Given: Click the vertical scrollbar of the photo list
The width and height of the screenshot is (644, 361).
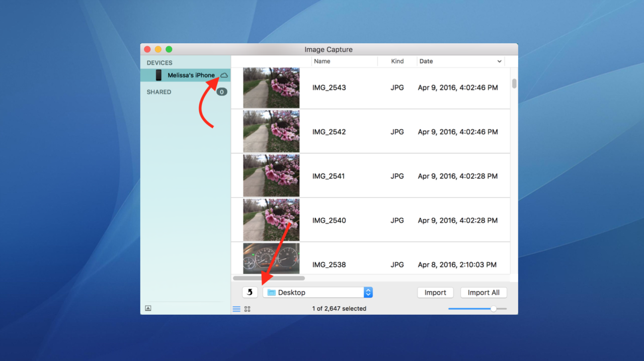Looking at the screenshot, I should click(x=514, y=83).
